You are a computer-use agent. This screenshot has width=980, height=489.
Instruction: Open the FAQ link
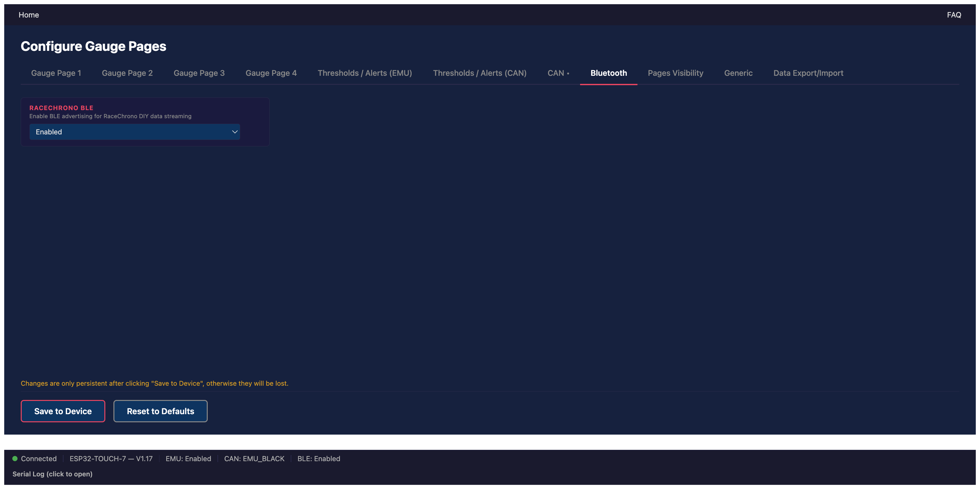tap(954, 15)
